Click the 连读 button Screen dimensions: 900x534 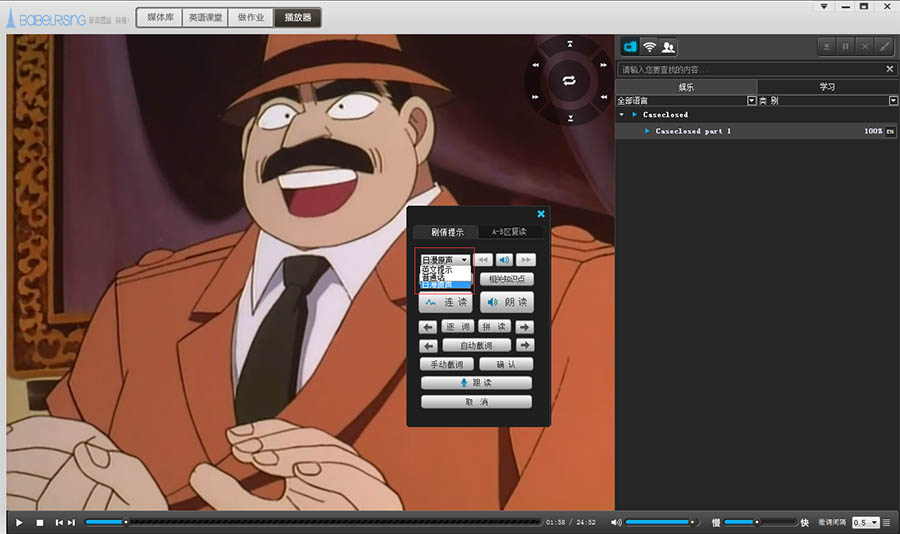pyautogui.click(x=445, y=302)
